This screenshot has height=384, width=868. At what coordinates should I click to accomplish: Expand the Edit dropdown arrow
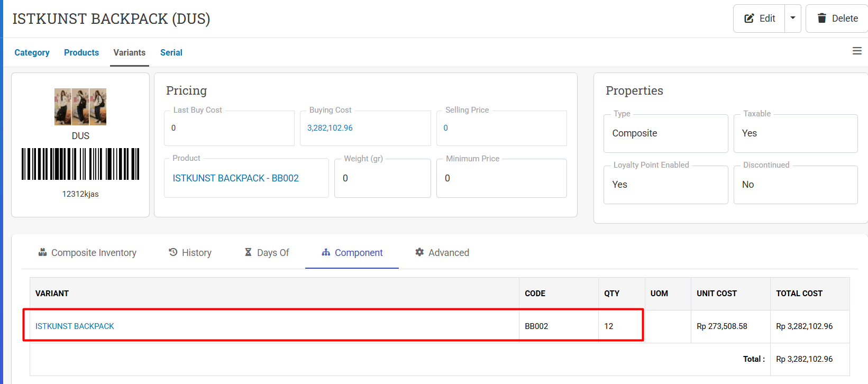[x=793, y=19]
